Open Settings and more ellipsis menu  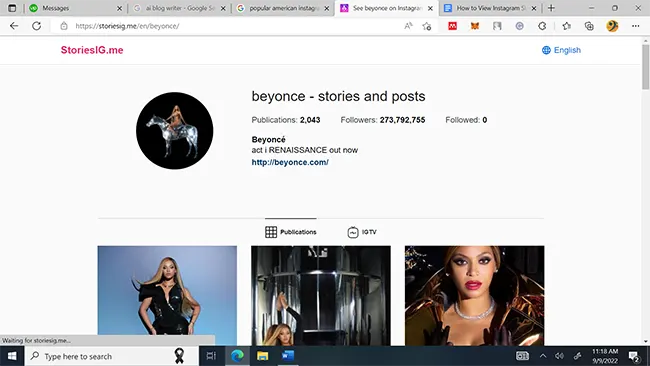point(635,26)
